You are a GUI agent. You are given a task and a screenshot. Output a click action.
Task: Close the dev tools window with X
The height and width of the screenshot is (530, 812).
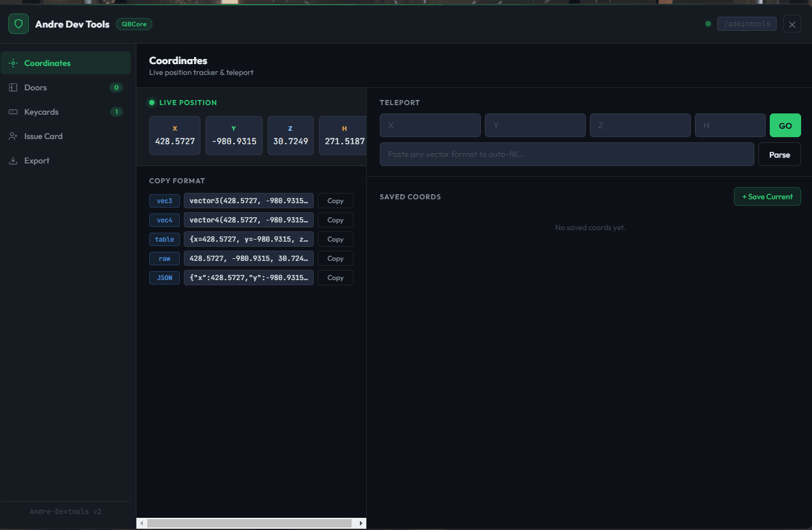click(792, 24)
